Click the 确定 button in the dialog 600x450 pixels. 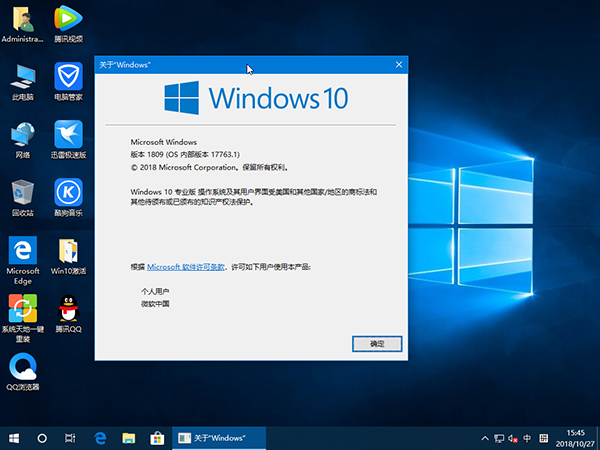pyautogui.click(x=377, y=343)
